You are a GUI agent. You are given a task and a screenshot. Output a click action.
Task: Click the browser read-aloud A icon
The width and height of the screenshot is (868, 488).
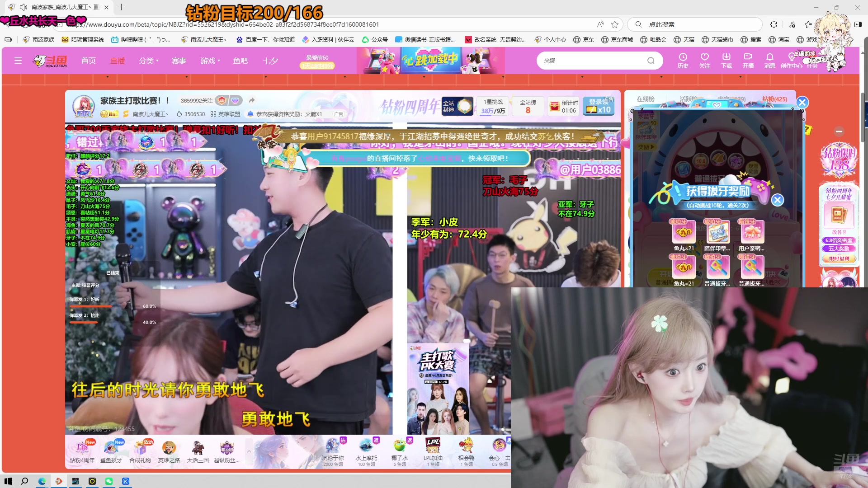pyautogui.click(x=600, y=24)
